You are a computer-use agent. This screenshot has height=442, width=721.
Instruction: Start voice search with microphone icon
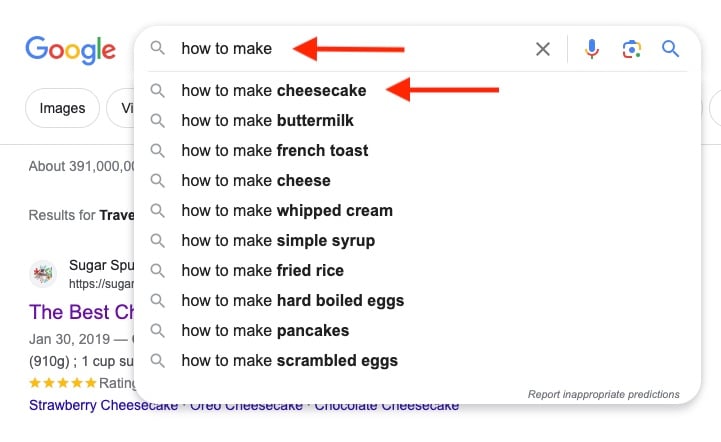[x=592, y=49]
